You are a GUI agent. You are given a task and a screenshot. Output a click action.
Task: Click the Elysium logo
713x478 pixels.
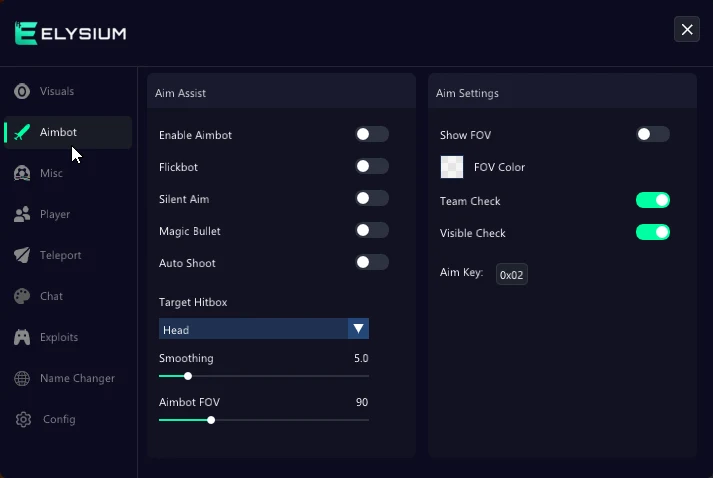(70, 33)
